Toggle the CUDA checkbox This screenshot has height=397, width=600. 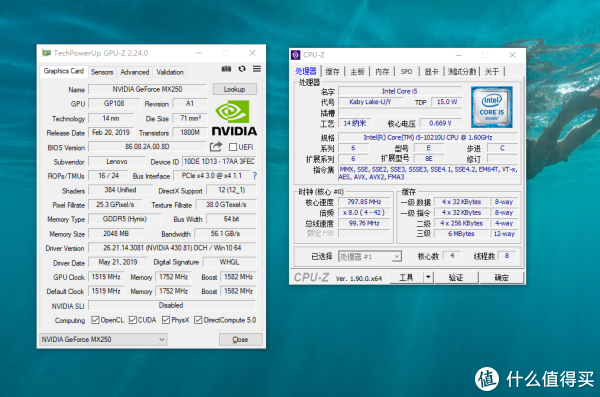(x=132, y=320)
